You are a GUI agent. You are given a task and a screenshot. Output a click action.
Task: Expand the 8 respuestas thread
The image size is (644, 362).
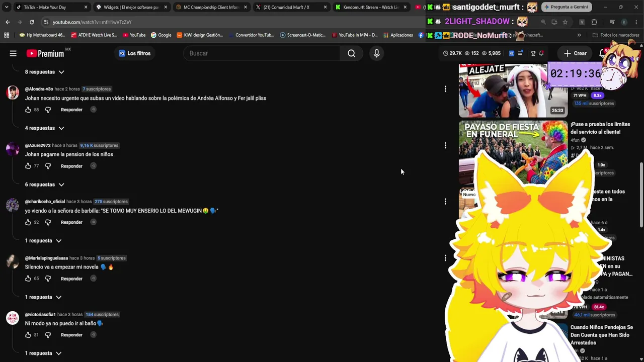coord(45,72)
